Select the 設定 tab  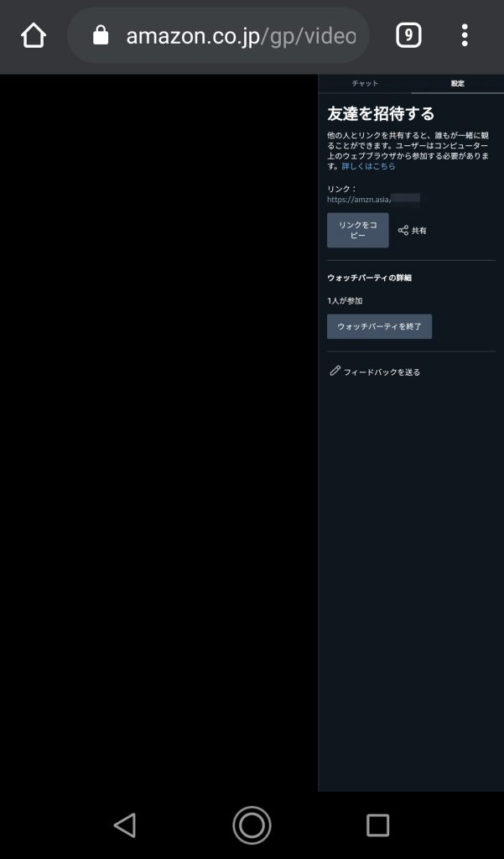[x=457, y=83]
